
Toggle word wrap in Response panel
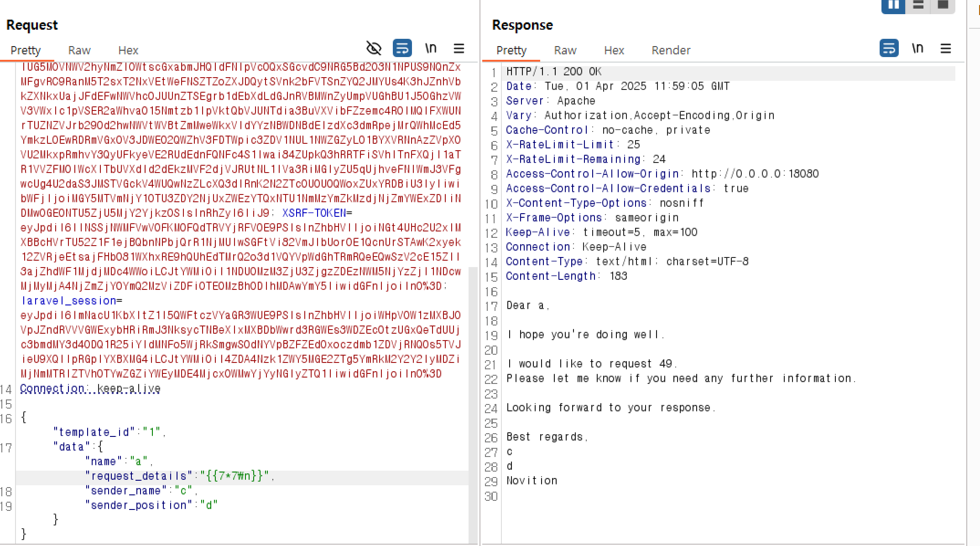pyautogui.click(x=889, y=48)
